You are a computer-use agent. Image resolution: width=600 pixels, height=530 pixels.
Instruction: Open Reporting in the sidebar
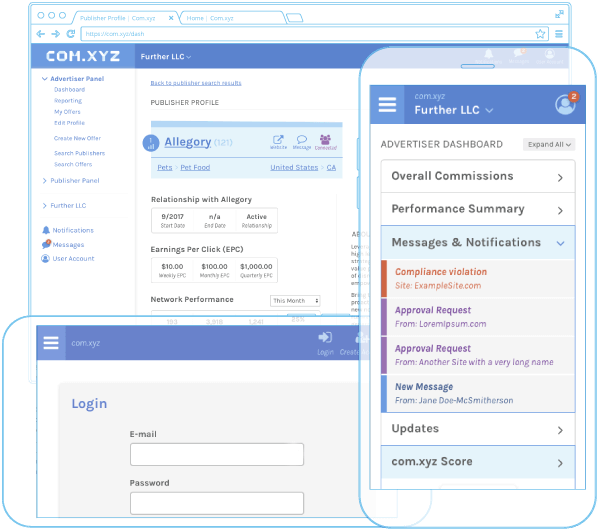tap(68, 101)
